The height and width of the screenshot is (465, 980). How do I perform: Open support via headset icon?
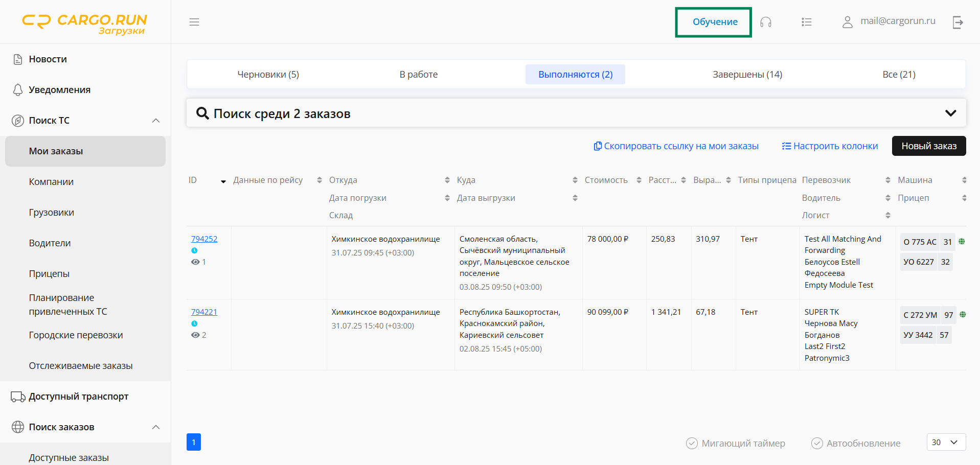(765, 22)
